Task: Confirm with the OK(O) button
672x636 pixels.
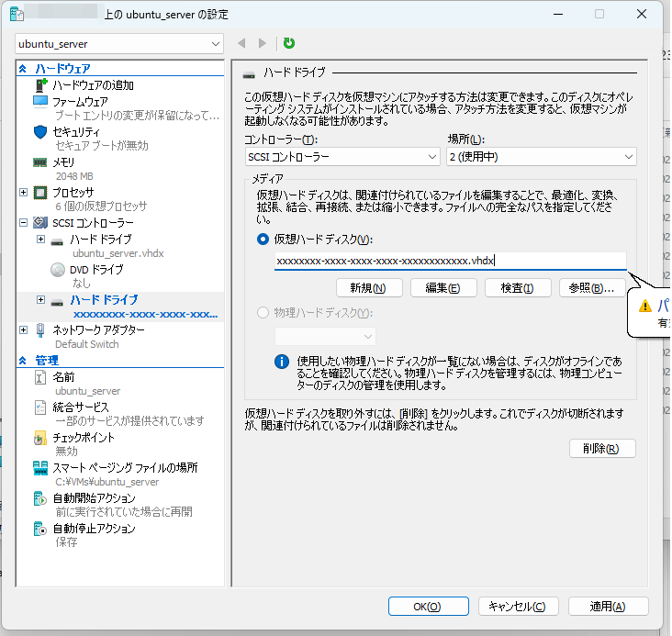Action: click(428, 607)
